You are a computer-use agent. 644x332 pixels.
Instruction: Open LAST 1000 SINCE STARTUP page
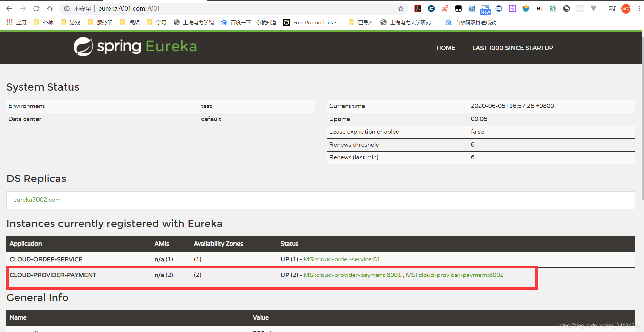click(513, 48)
